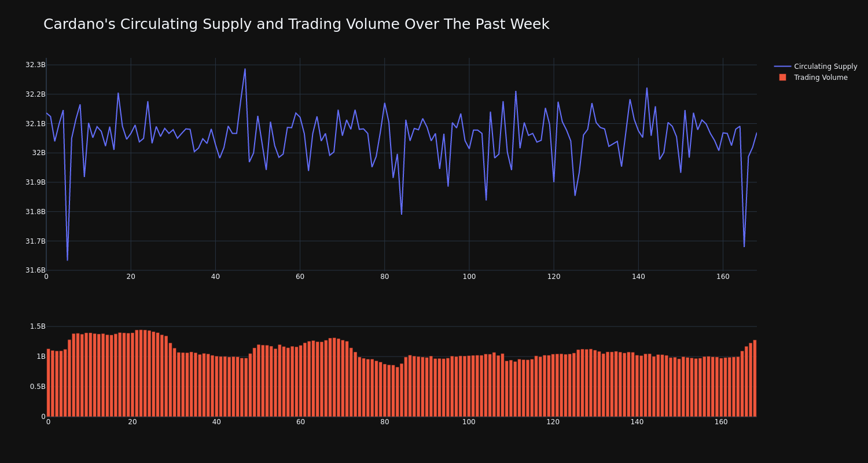Click the 160 tick on the volume chart x-axis

pos(721,422)
